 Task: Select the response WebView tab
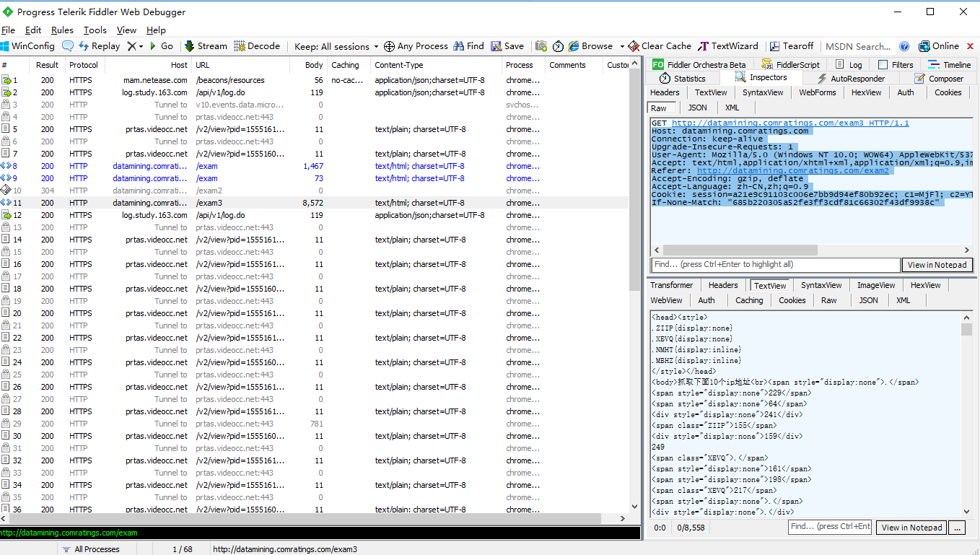coord(666,300)
